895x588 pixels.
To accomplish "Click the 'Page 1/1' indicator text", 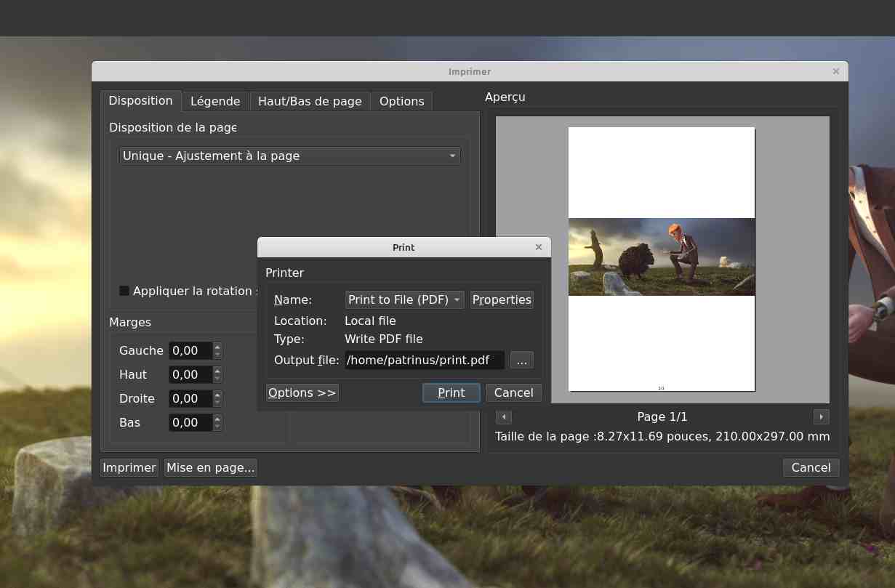I will coord(662,416).
